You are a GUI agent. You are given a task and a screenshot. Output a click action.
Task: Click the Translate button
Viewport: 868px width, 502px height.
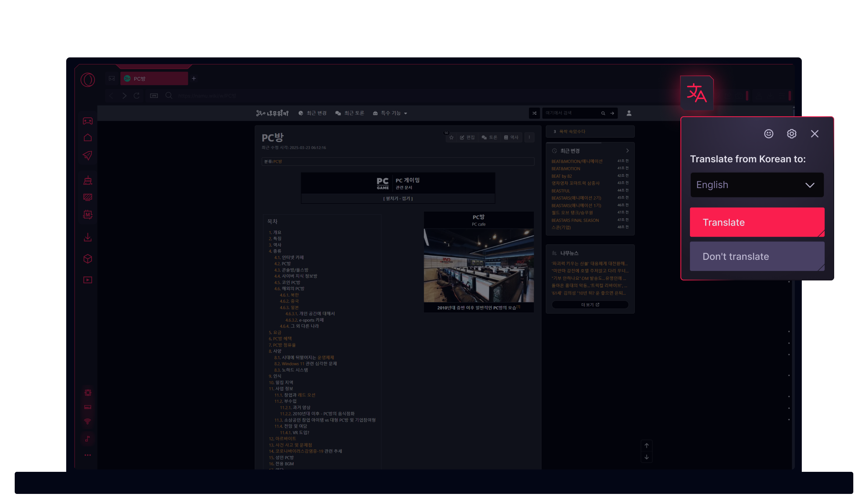coord(757,222)
